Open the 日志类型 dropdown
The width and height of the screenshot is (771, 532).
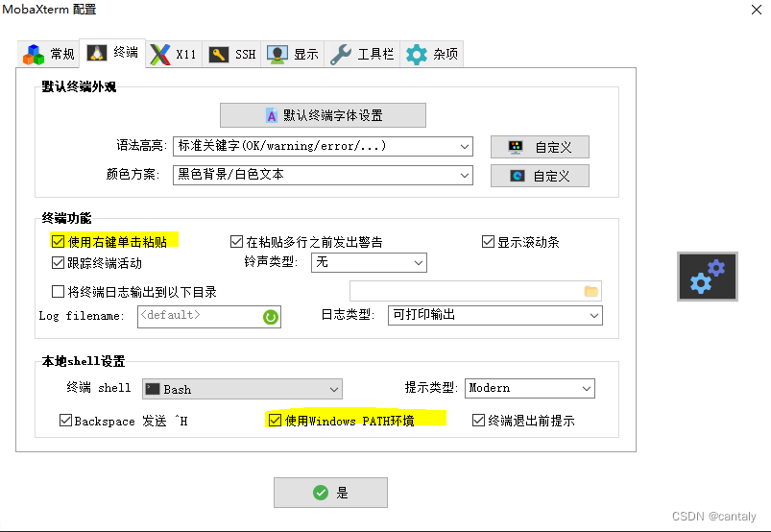pos(495,315)
